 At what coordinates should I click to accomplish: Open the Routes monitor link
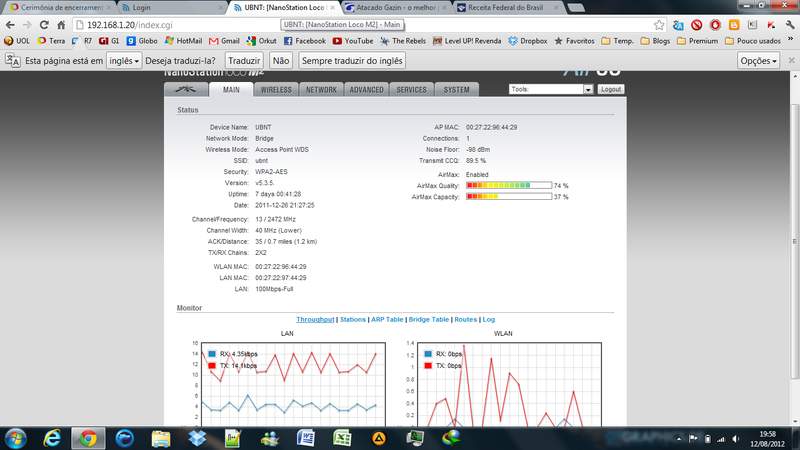465,319
